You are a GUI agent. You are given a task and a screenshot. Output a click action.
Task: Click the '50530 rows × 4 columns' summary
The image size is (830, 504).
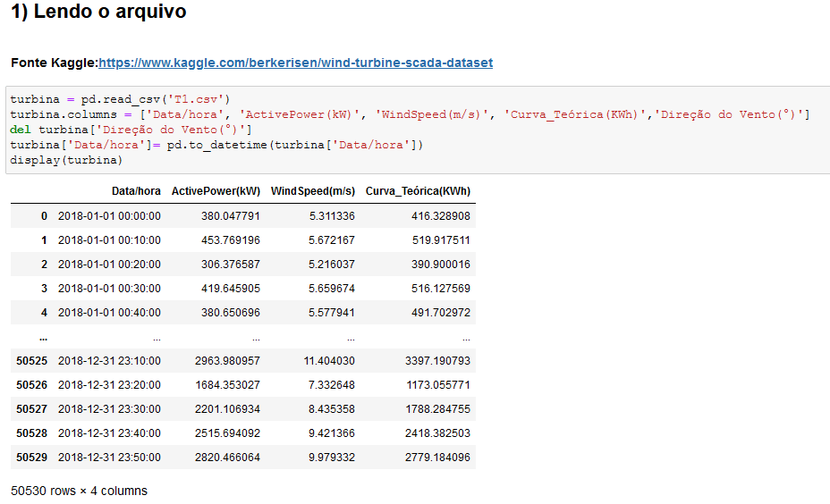(x=79, y=491)
